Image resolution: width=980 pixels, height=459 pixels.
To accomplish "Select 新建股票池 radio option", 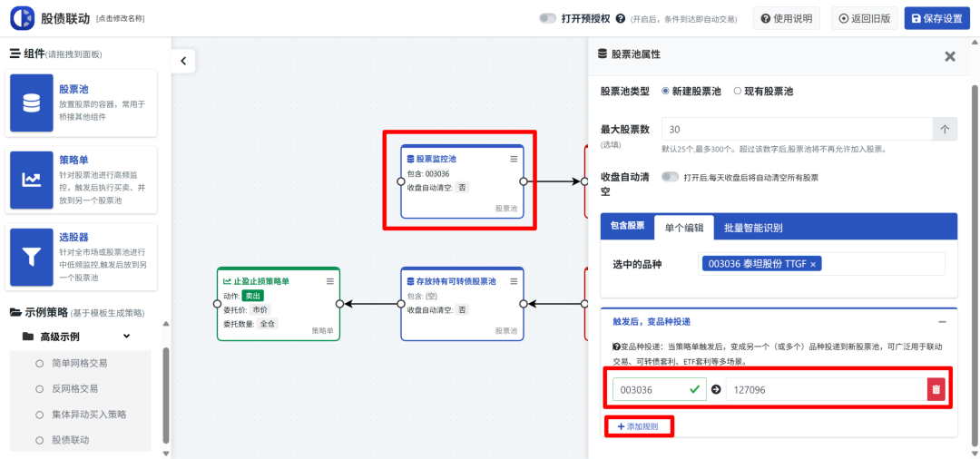I will point(666,92).
